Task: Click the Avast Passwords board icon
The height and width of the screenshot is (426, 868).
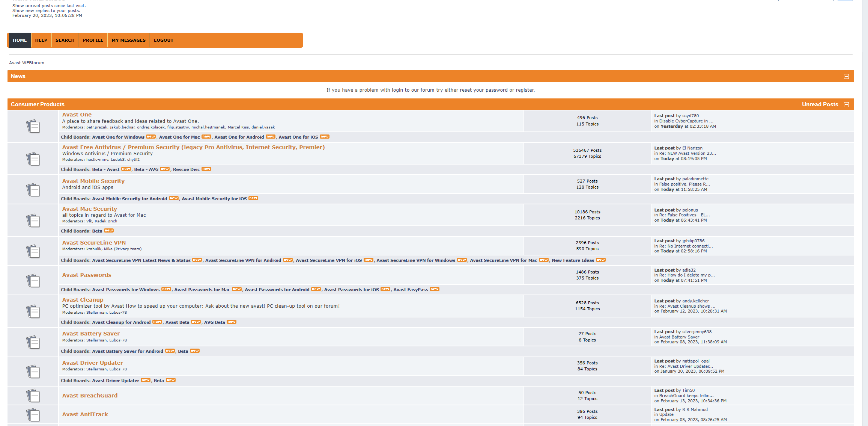Action: click(x=33, y=281)
